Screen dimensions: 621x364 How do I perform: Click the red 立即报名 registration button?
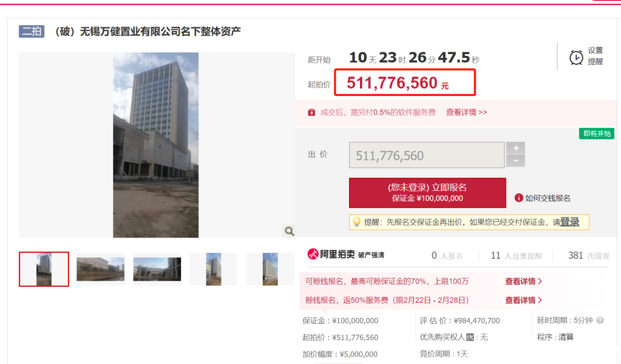pyautogui.click(x=427, y=193)
